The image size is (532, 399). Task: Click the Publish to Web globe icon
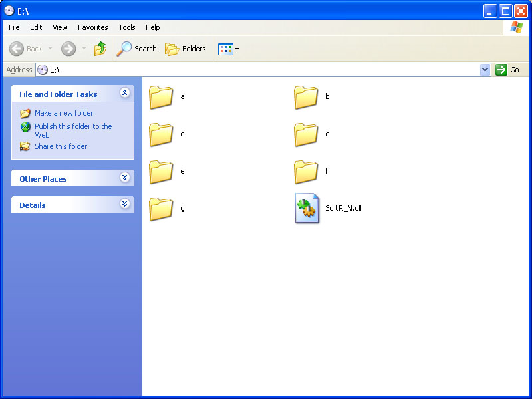pyautogui.click(x=25, y=127)
